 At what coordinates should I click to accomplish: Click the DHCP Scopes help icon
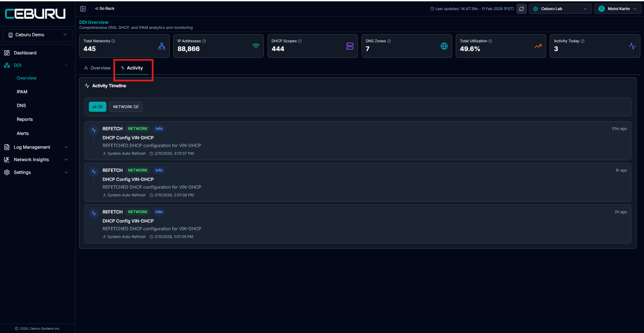pos(300,41)
